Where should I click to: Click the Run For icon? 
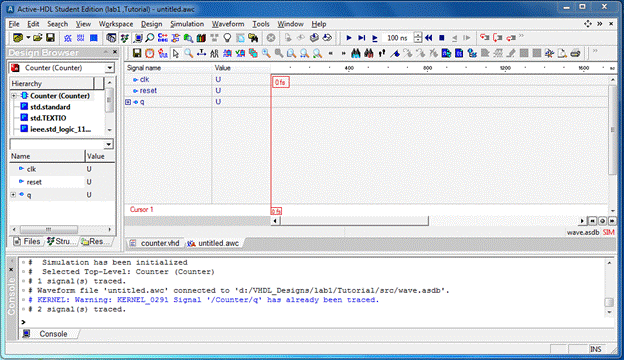point(374,38)
